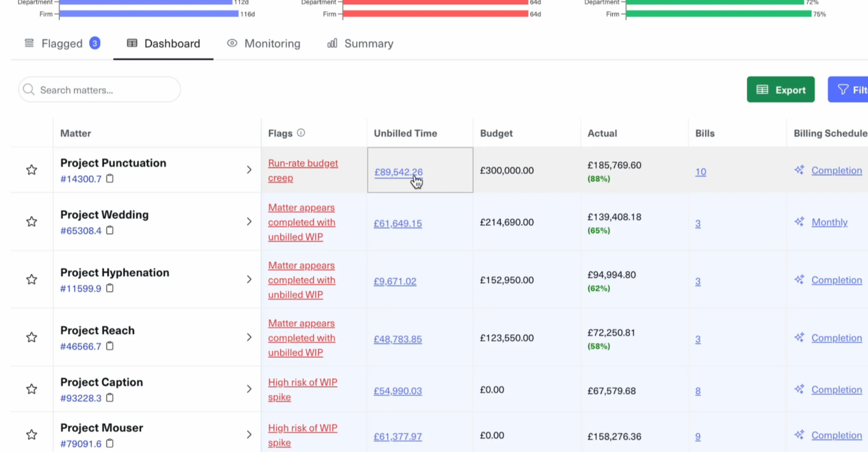This screenshot has height=452, width=868.
Task: Click copy icon beside #93228.3
Action: tap(110, 398)
